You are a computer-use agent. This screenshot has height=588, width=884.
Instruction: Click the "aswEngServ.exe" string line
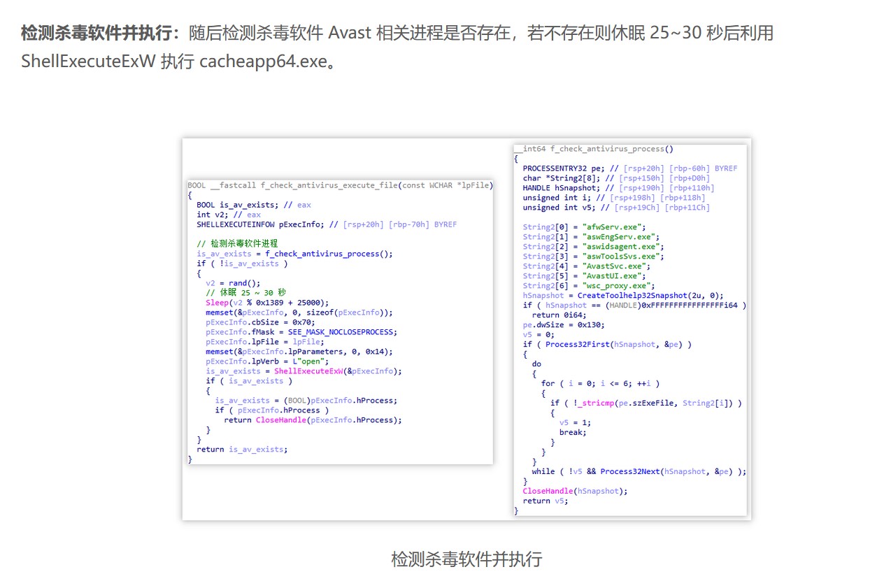pos(592,237)
